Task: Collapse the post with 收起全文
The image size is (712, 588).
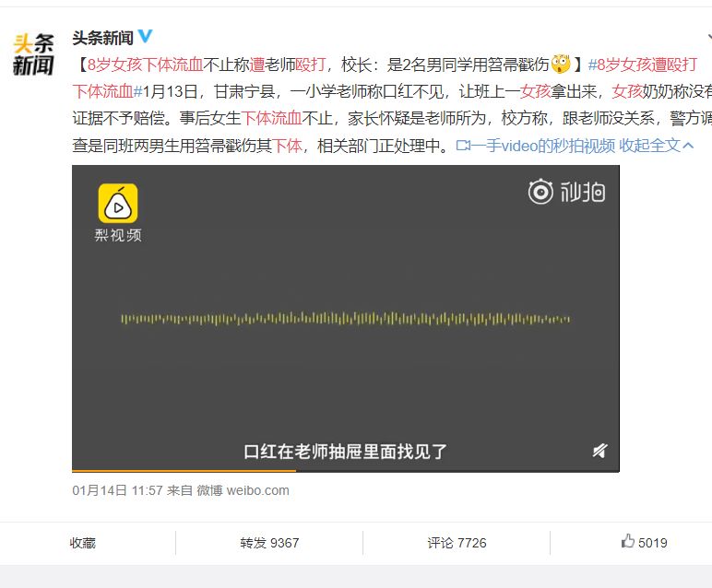Action: tap(656, 146)
